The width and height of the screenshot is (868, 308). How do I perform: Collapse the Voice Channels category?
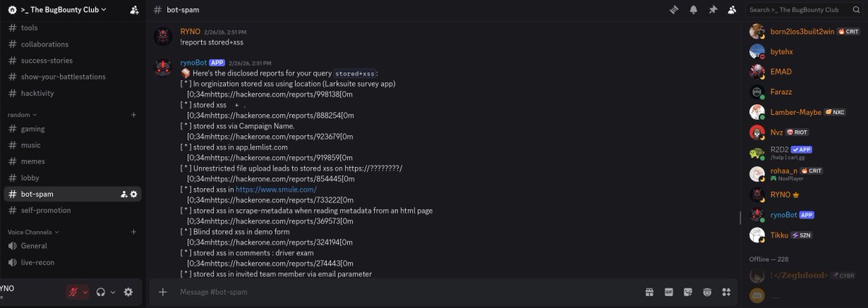[x=33, y=232]
